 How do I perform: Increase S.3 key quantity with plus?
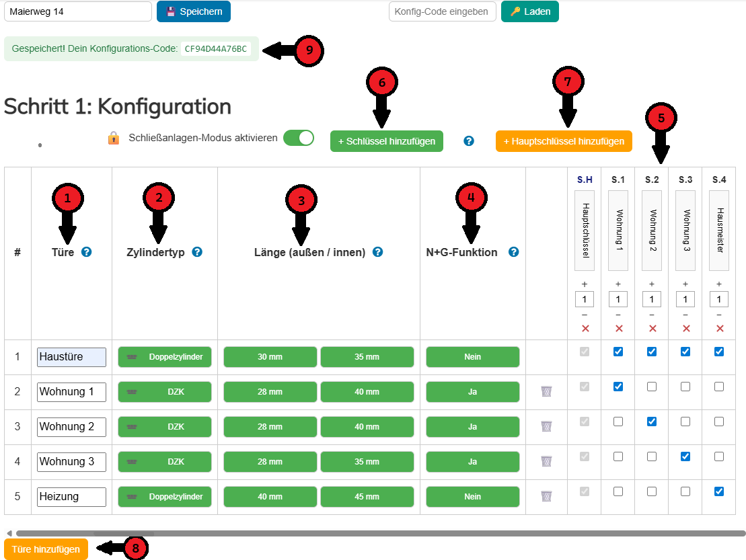685,284
